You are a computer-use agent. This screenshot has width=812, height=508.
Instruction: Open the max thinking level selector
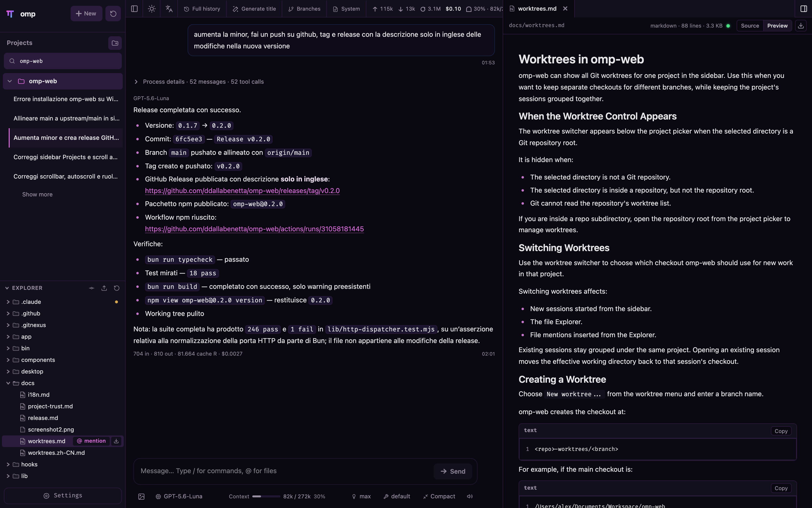click(x=361, y=497)
